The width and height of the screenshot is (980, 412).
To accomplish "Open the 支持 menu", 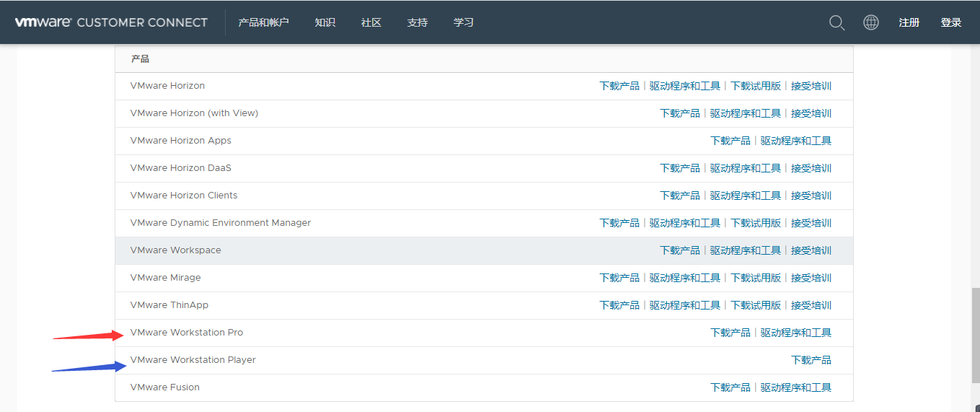I will [418, 22].
